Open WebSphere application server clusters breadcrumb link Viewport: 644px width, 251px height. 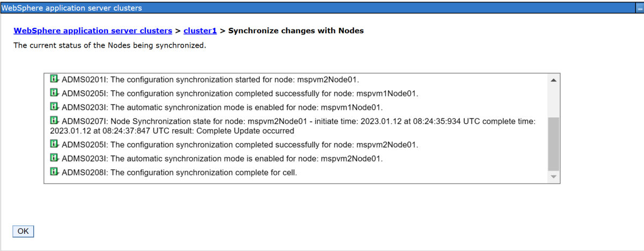tap(93, 31)
